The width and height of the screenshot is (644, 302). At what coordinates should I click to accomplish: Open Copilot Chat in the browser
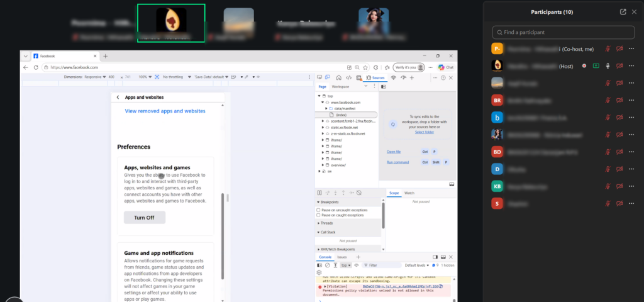pos(446,67)
